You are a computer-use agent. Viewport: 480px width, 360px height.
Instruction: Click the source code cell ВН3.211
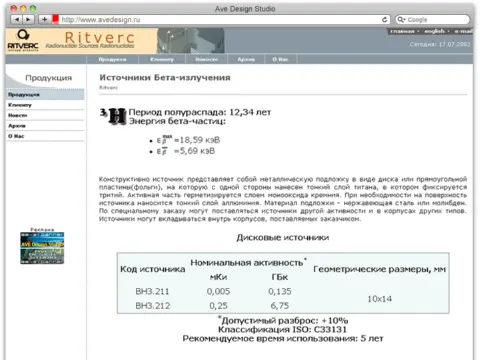[x=152, y=292]
